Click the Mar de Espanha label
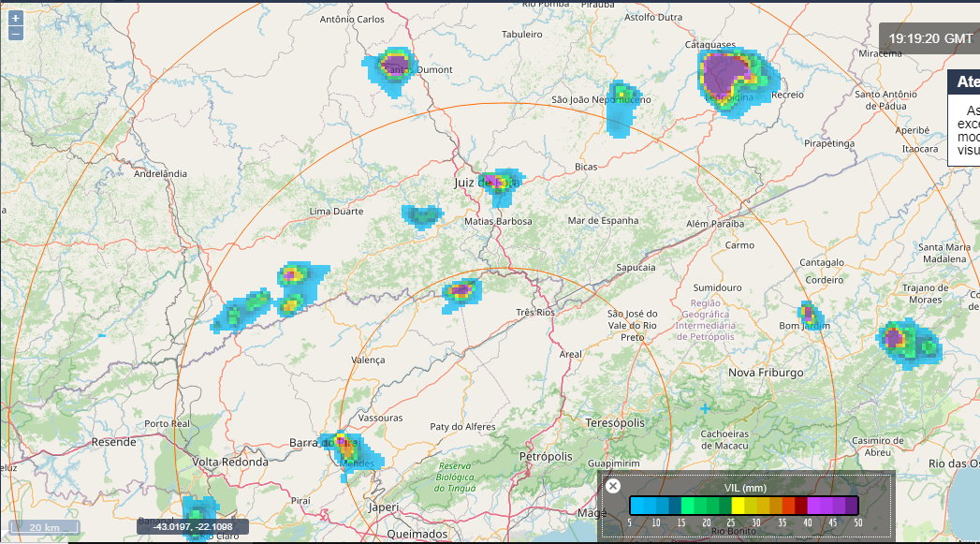Image resolution: width=980 pixels, height=544 pixels. click(603, 220)
